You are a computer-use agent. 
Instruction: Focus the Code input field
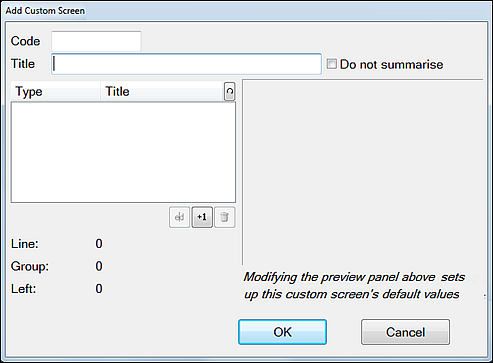96,41
